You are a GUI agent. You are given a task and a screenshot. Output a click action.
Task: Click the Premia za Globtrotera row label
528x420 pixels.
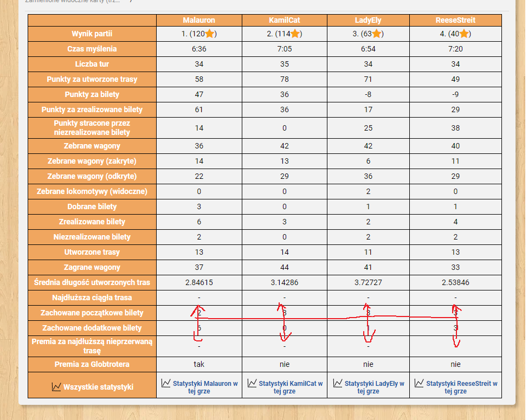point(92,364)
